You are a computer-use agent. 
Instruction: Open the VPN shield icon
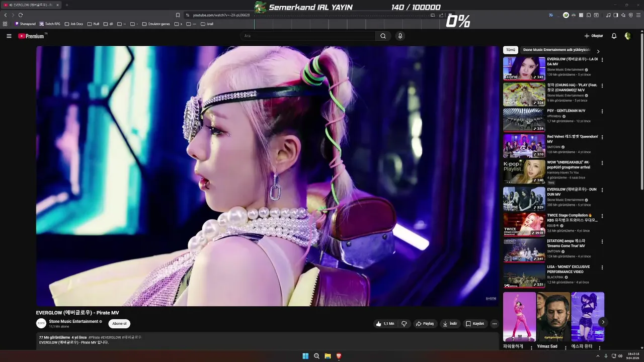point(631,15)
